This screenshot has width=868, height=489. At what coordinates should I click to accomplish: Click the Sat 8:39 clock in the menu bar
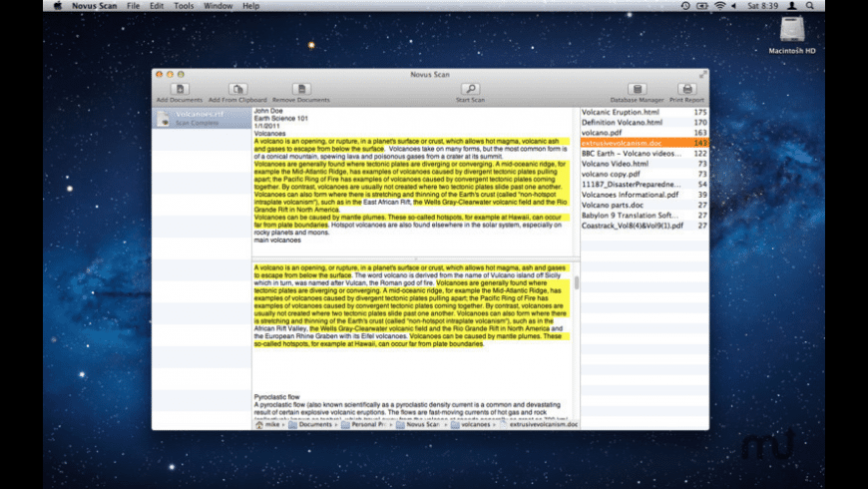coord(762,6)
